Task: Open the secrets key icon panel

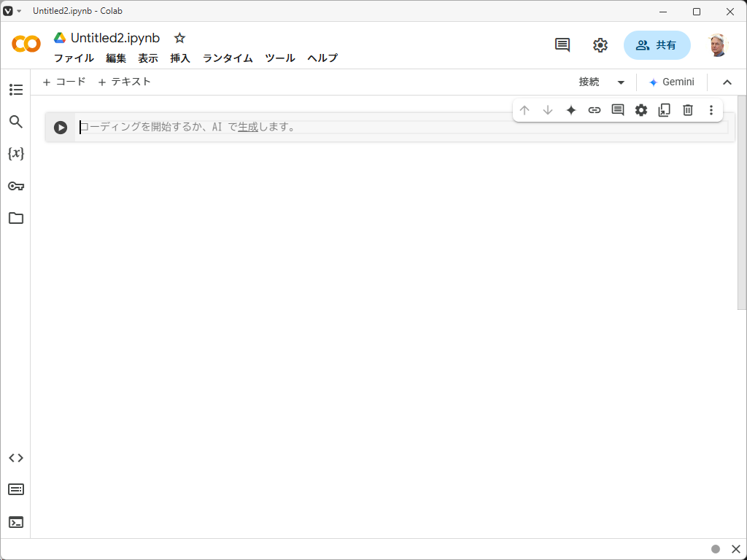Action: coord(16,186)
